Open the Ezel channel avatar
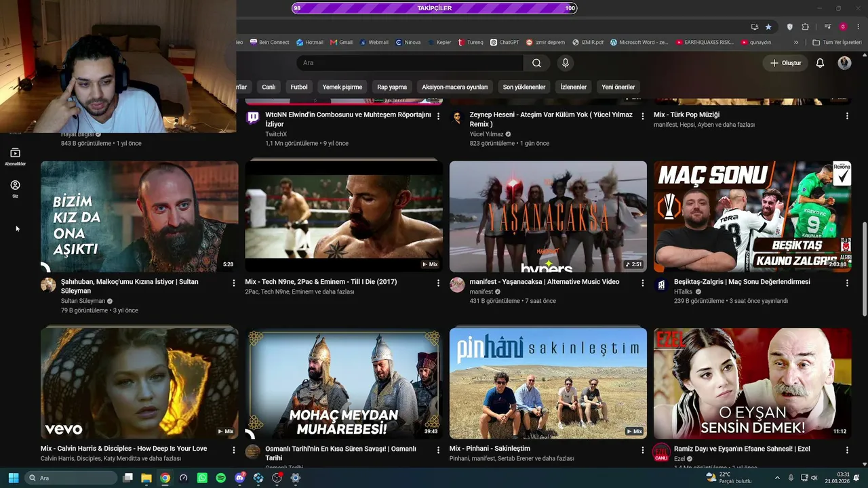This screenshot has height=488, width=868. pos(661,452)
